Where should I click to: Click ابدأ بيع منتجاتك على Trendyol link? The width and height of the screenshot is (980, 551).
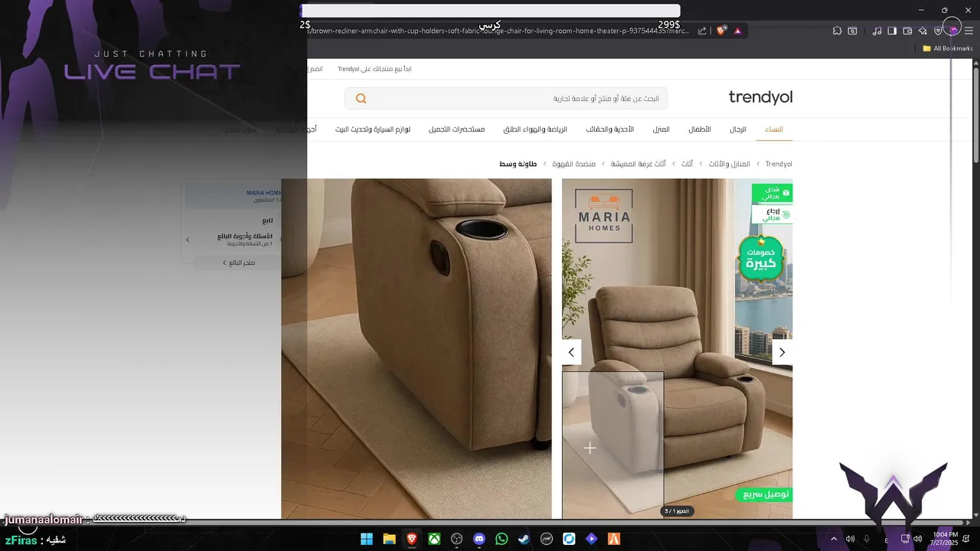(x=374, y=69)
